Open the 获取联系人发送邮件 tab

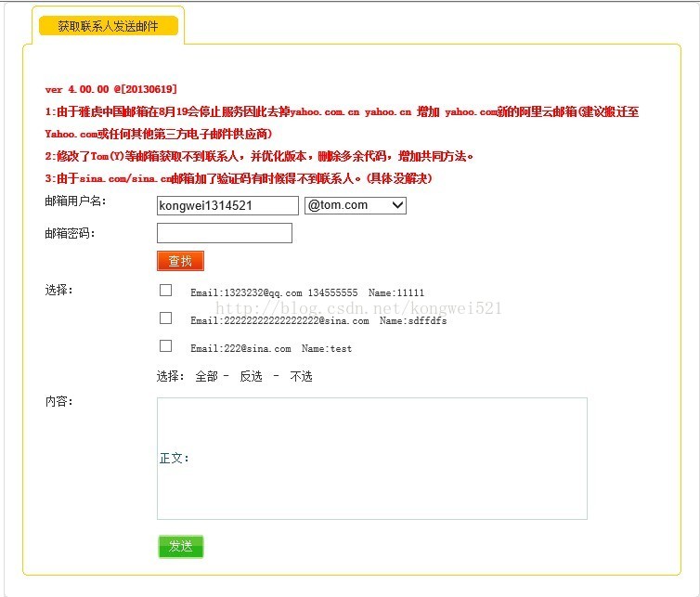[109, 26]
